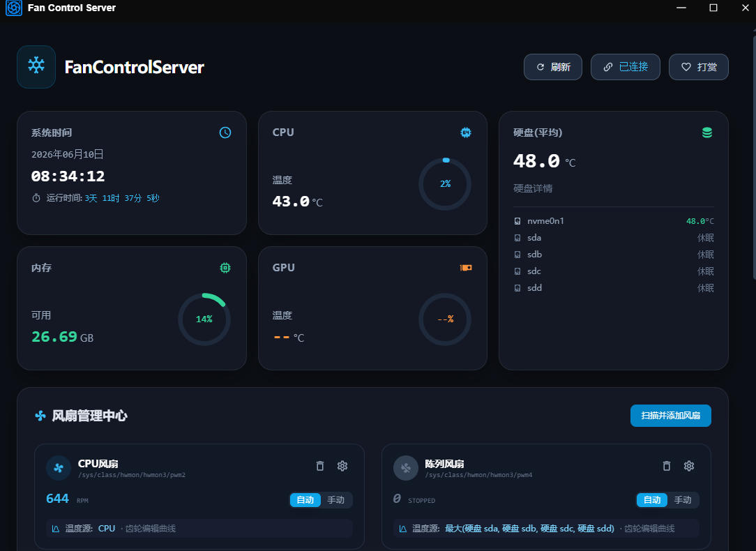
Task: Click the GPU --% usage gauge
Action: pyautogui.click(x=445, y=319)
